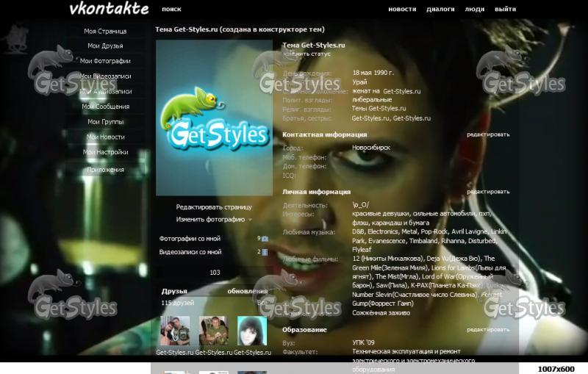Click the vkontakte logo

(108, 9)
